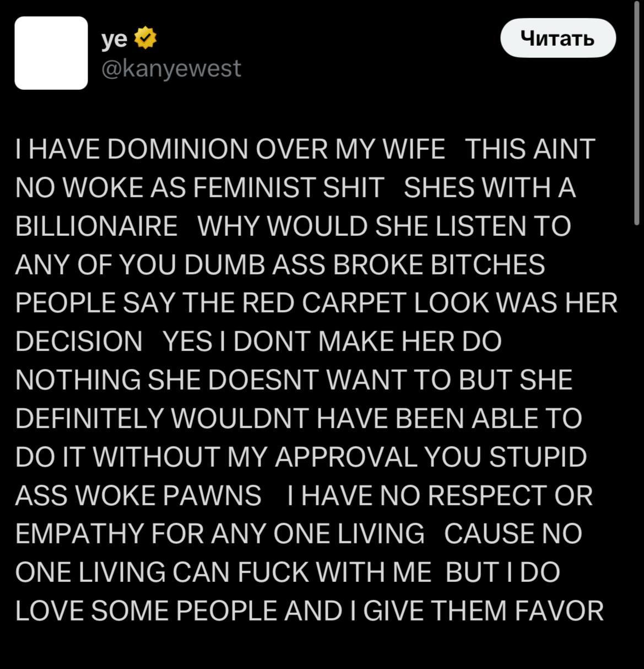Click the line starting ANY OF YOU DUMB
This screenshot has width=644, height=669.
tap(280, 265)
